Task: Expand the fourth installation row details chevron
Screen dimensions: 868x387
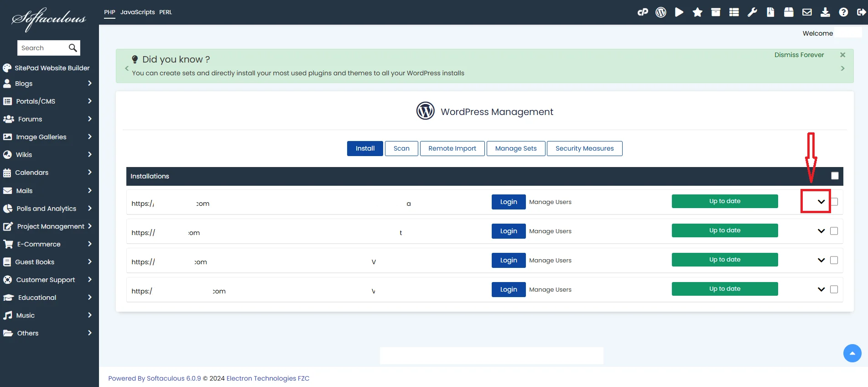Action: (x=821, y=289)
